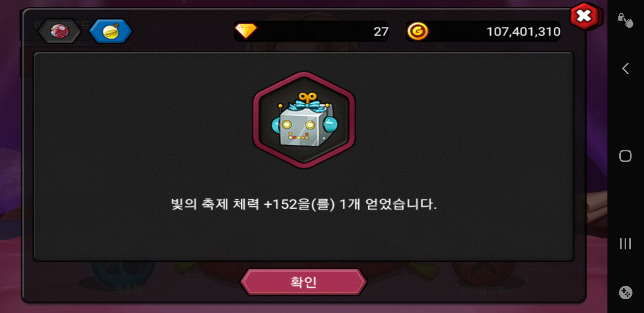The image size is (644, 313).
Task: Tap the orange diamond currency icon
Action: click(246, 31)
